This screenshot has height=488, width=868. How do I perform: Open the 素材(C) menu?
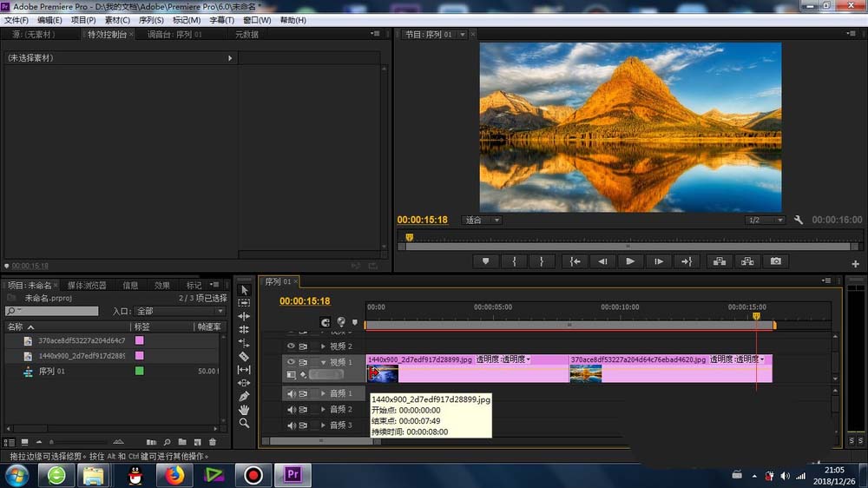[117, 20]
